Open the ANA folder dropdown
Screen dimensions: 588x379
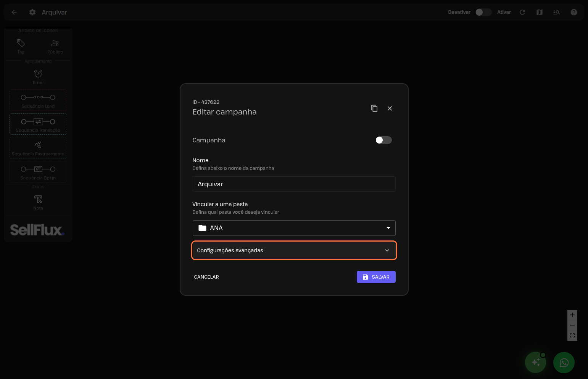tap(294, 228)
